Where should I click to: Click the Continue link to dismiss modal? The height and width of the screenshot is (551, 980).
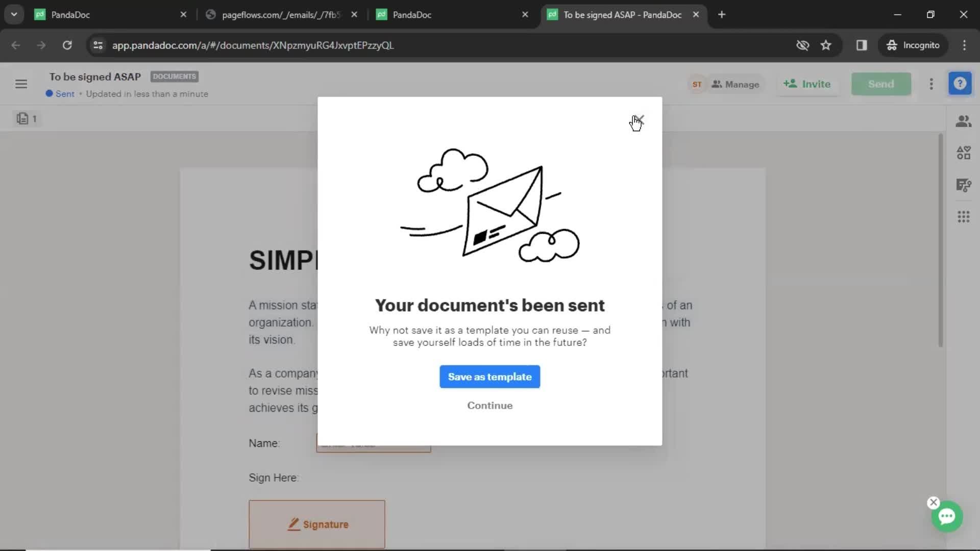490,405
